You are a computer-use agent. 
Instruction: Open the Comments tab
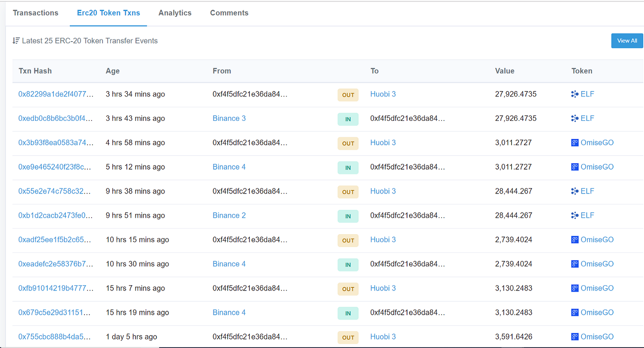pyautogui.click(x=229, y=13)
